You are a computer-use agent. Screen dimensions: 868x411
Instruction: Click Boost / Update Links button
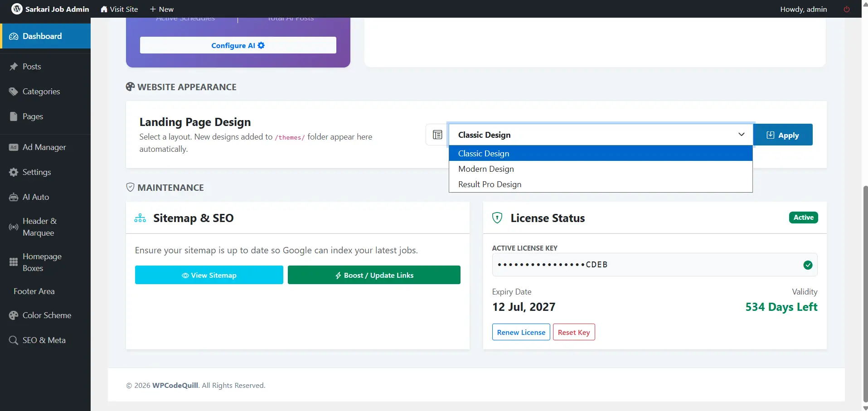coord(374,275)
